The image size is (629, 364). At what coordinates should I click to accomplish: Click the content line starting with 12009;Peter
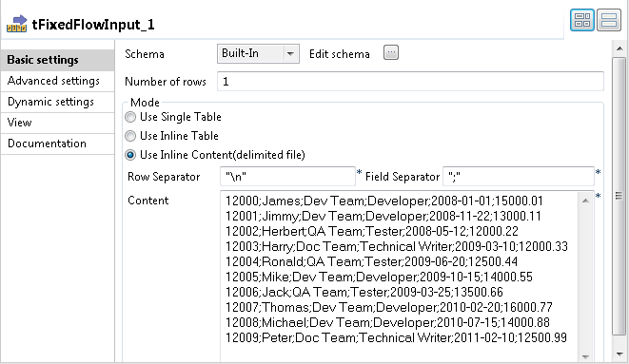[x=396, y=337]
